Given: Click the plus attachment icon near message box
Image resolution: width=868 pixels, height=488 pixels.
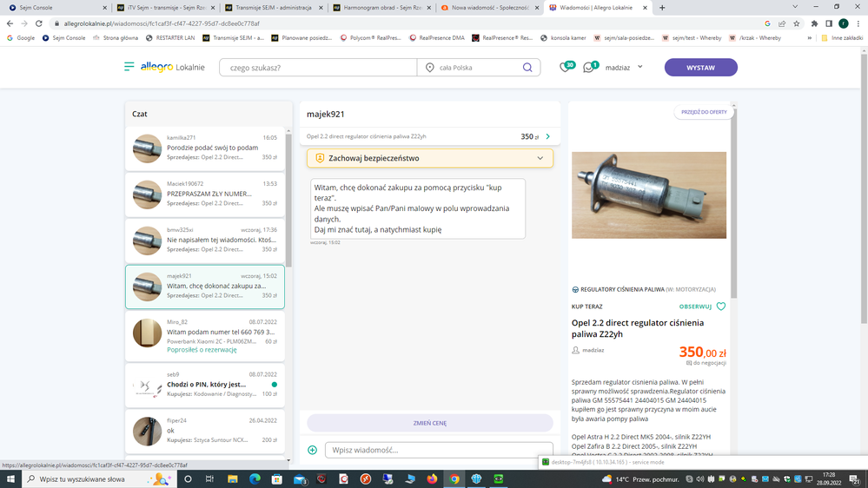Looking at the screenshot, I should point(312,450).
